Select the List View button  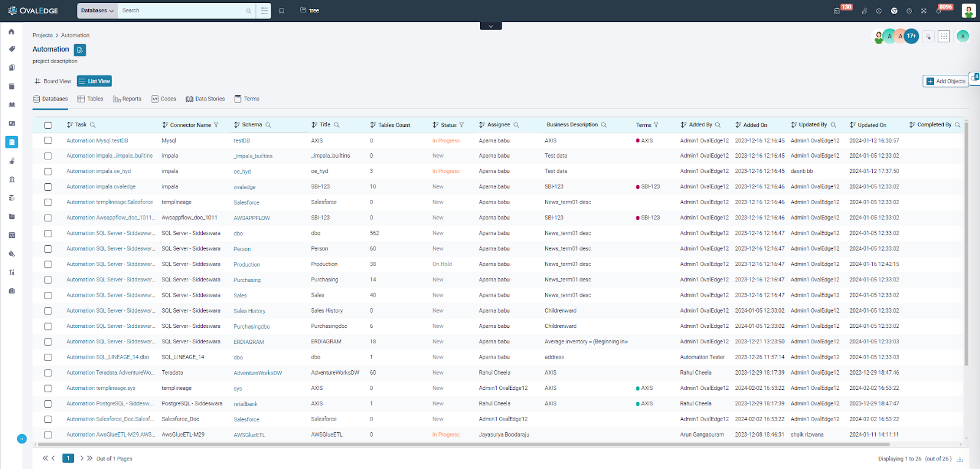pos(94,81)
